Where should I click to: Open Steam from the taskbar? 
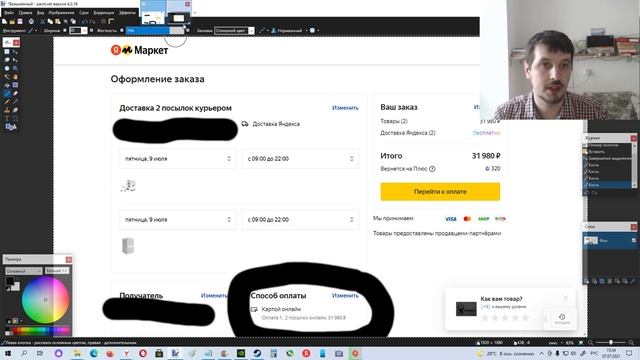click(x=257, y=353)
